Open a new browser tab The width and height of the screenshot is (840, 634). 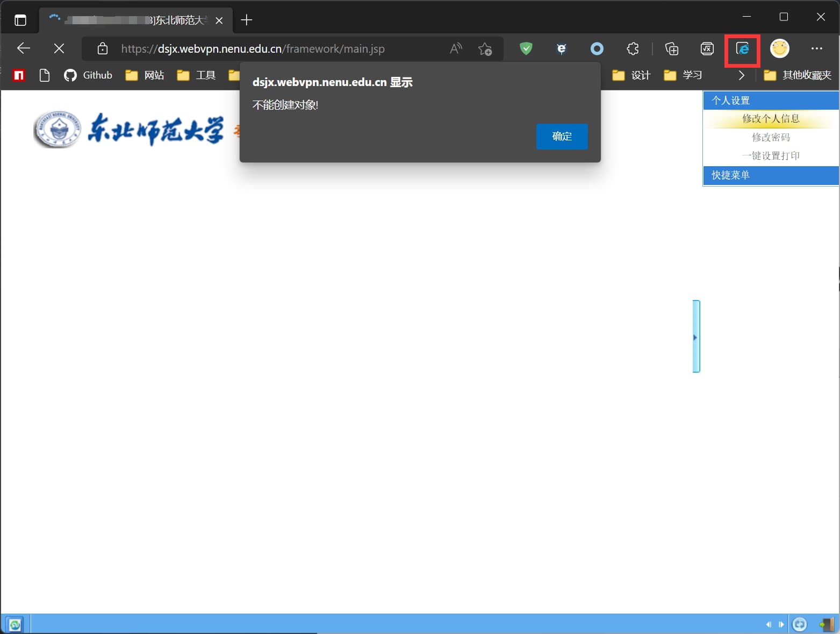point(247,20)
